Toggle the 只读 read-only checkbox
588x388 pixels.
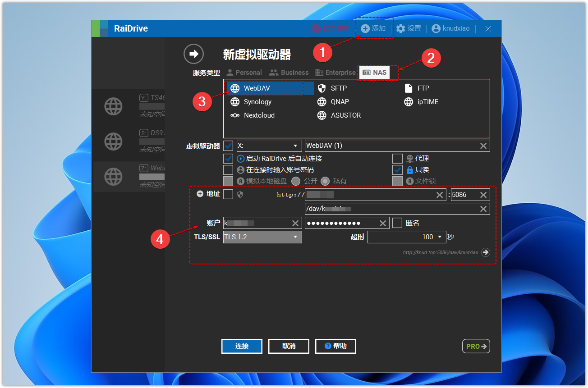tap(397, 170)
